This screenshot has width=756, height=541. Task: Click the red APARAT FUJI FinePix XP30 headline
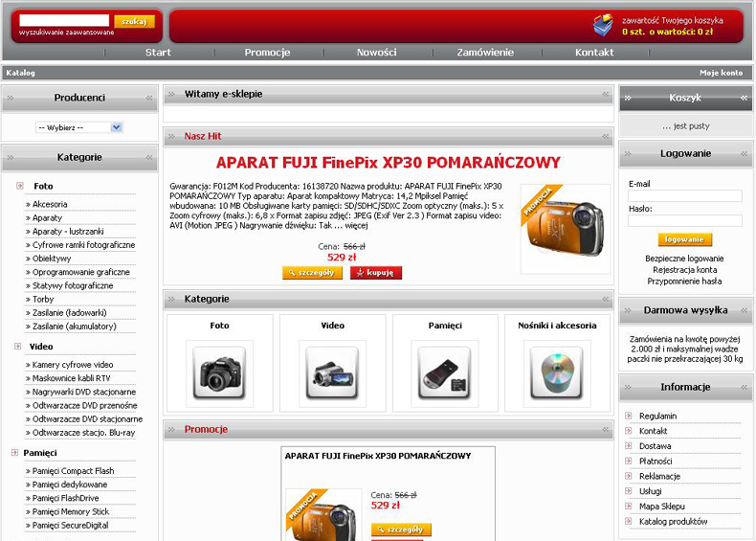(x=389, y=163)
